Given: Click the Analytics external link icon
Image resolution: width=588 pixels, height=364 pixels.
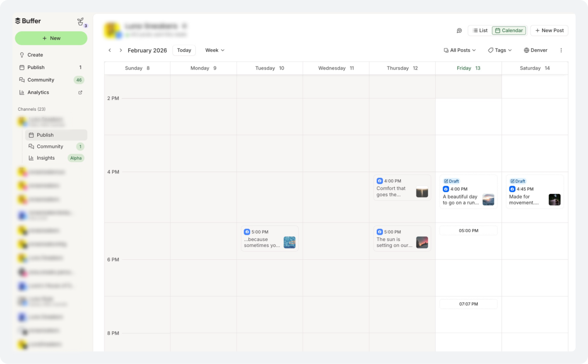Looking at the screenshot, I should coord(80,92).
